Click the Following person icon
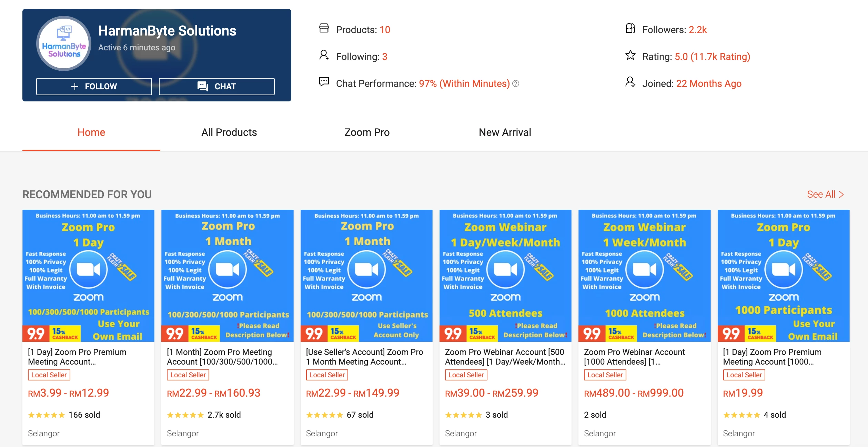868x447 pixels. [324, 55]
